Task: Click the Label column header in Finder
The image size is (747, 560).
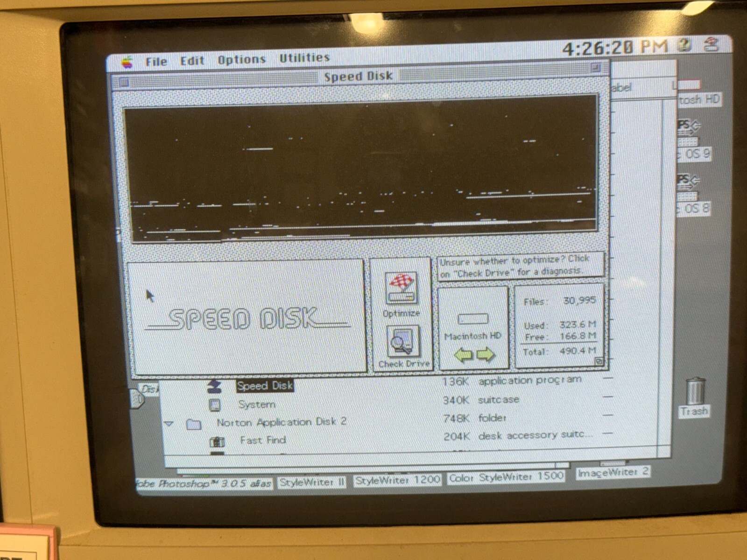Action: pyautogui.click(x=621, y=87)
